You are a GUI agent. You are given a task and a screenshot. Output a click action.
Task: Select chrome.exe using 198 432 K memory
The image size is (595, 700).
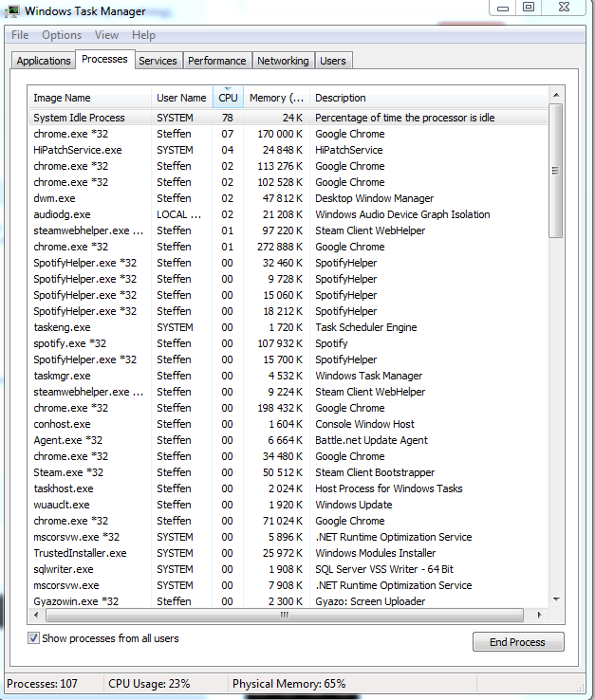tap(288, 408)
